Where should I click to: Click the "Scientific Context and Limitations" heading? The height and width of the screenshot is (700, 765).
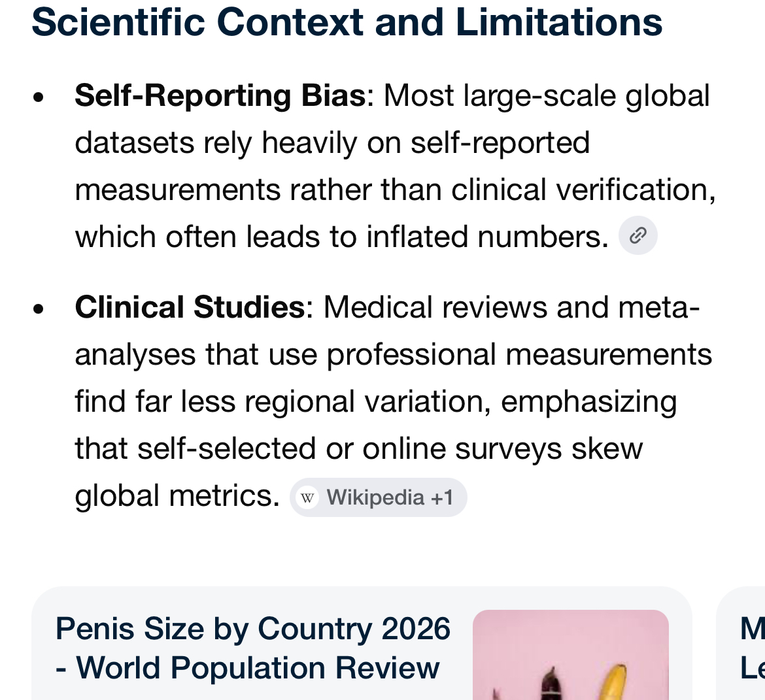click(x=347, y=22)
